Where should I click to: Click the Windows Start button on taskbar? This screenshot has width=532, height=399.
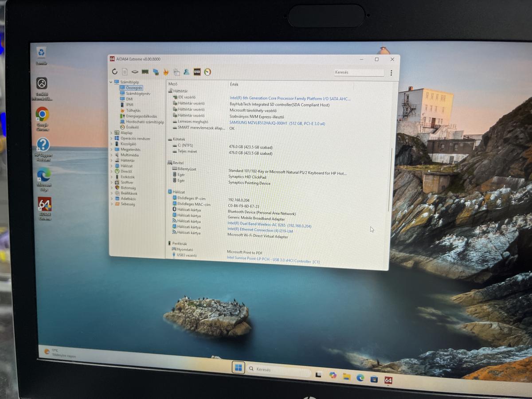[239, 368]
